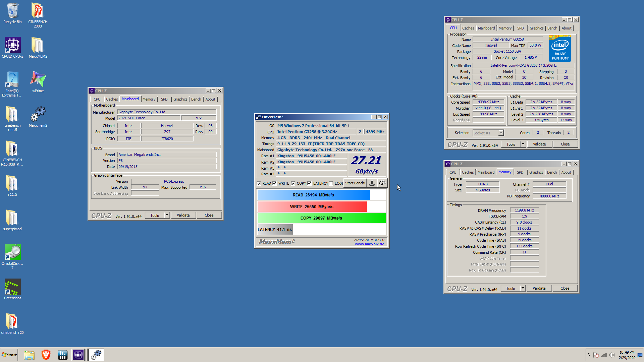644x362 pixels.
Task: Switch to MaxxMem taskbar button
Action: (96, 355)
